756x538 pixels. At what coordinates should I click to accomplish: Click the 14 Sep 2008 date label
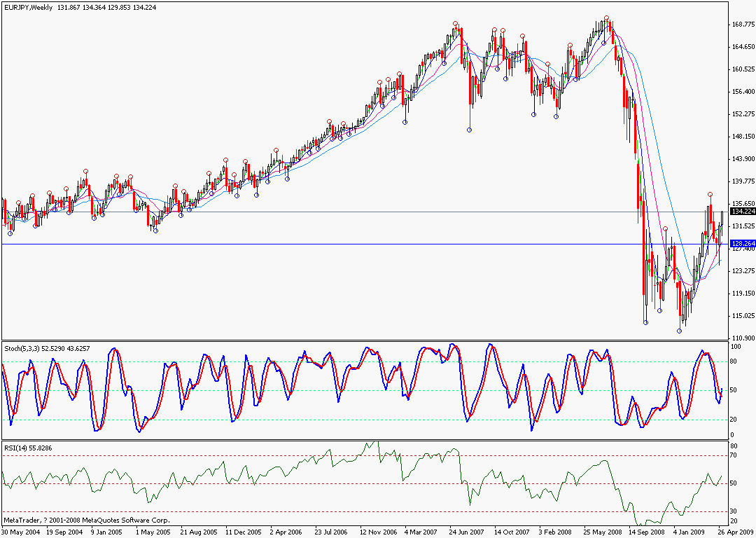[647, 532]
